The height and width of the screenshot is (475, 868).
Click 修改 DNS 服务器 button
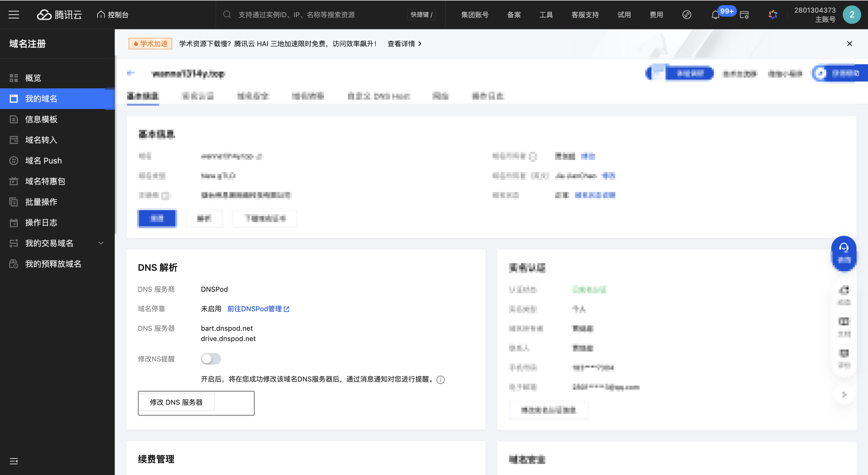pos(176,402)
